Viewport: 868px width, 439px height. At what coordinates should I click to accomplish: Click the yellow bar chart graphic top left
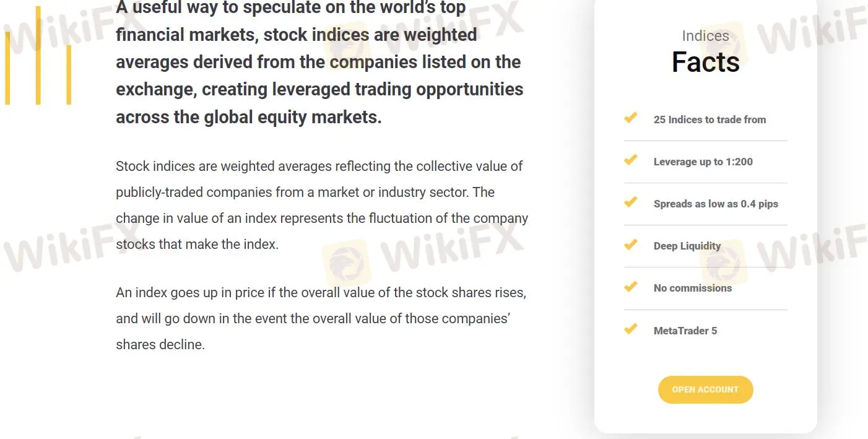(x=38, y=56)
